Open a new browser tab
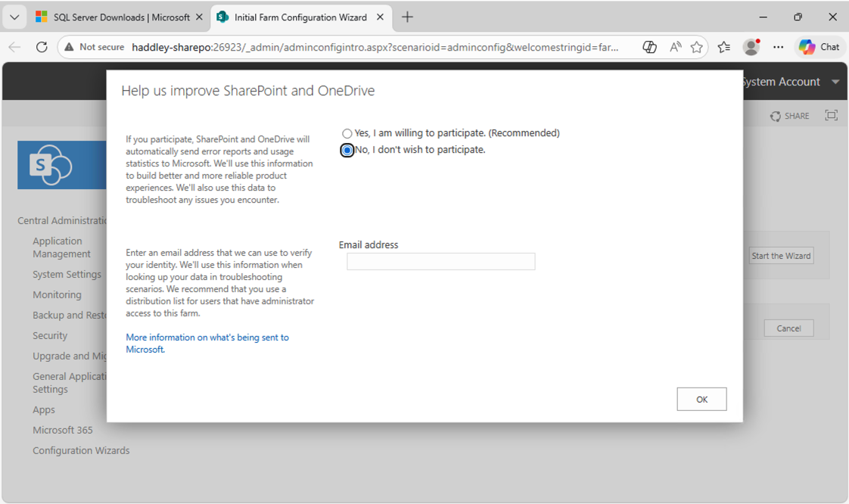The width and height of the screenshot is (849, 504). [x=407, y=17]
